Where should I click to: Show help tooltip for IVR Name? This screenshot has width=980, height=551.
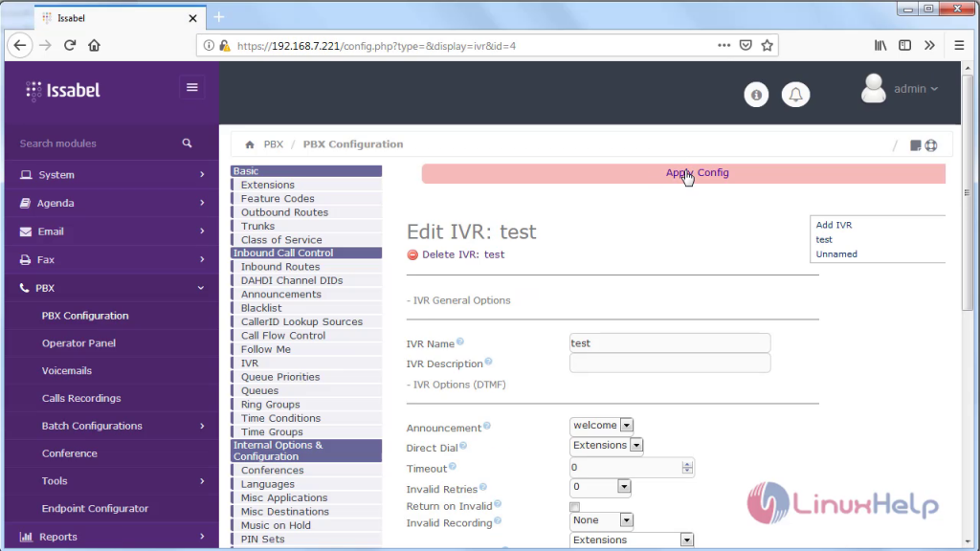pos(460,342)
